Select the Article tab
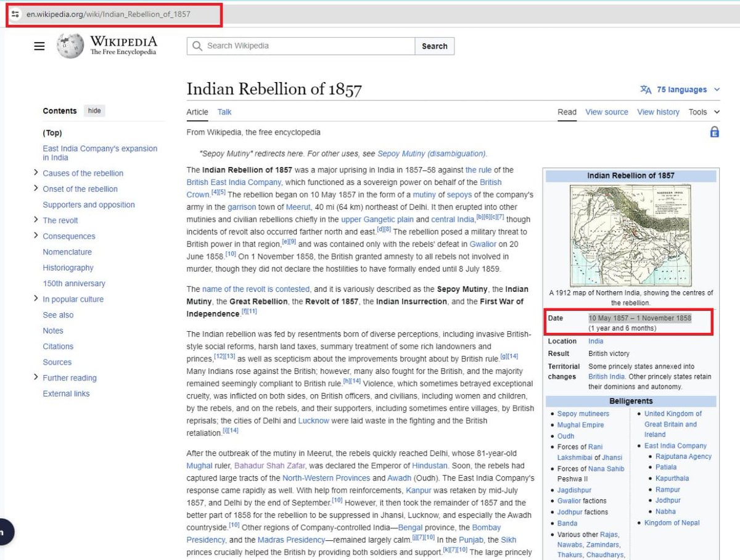740x560 pixels. click(197, 112)
